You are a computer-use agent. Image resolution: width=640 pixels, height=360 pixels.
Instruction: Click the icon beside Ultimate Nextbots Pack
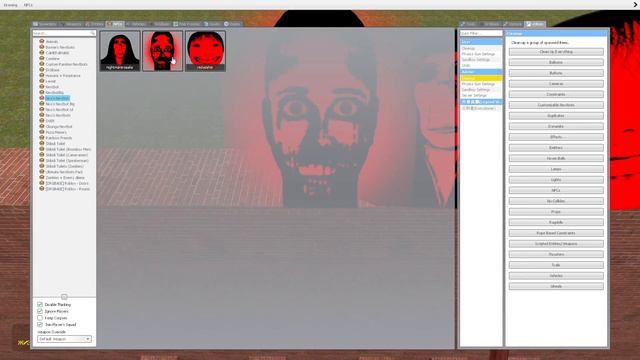pyautogui.click(x=42, y=172)
